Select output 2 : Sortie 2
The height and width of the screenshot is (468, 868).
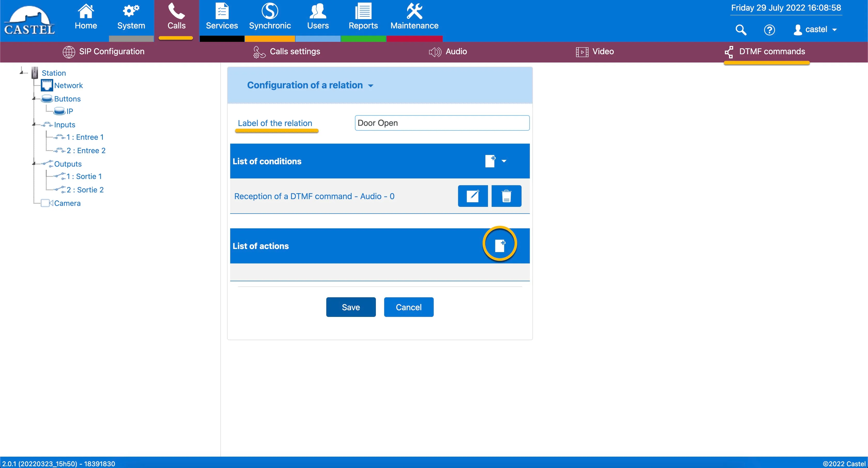point(85,190)
